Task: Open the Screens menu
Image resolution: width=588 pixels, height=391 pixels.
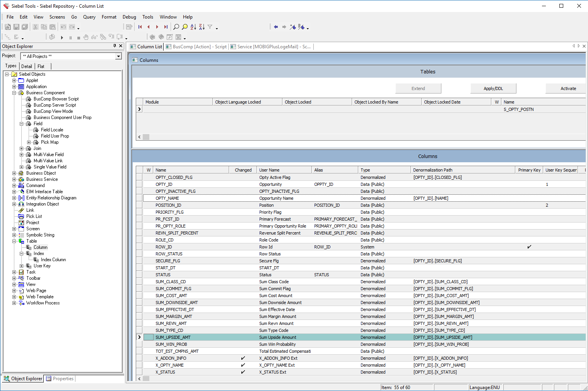Action: tap(57, 17)
